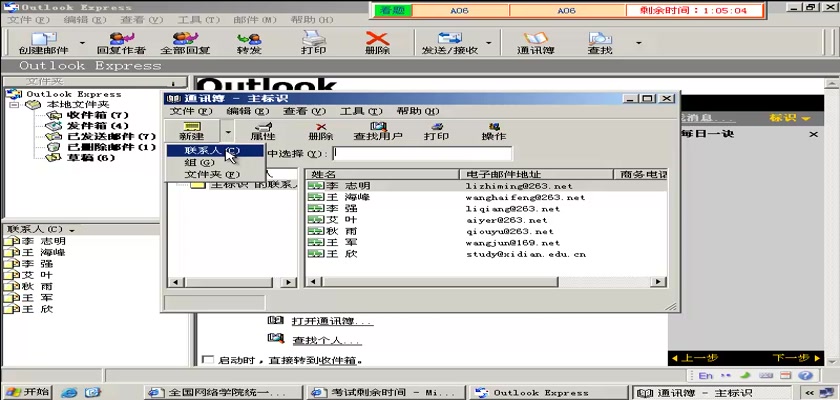Open the Create Mail dropdown arrow
The width and height of the screenshot is (840, 400).
coord(82,43)
